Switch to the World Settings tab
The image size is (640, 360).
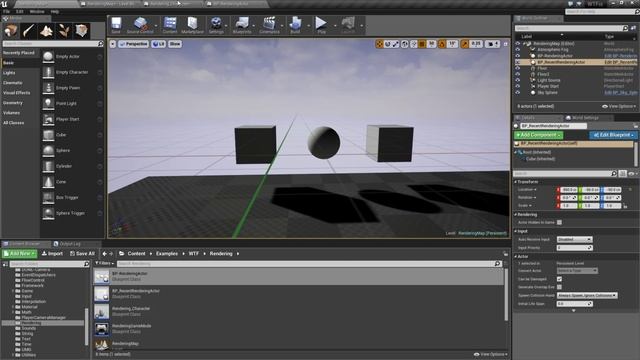(x=585, y=118)
